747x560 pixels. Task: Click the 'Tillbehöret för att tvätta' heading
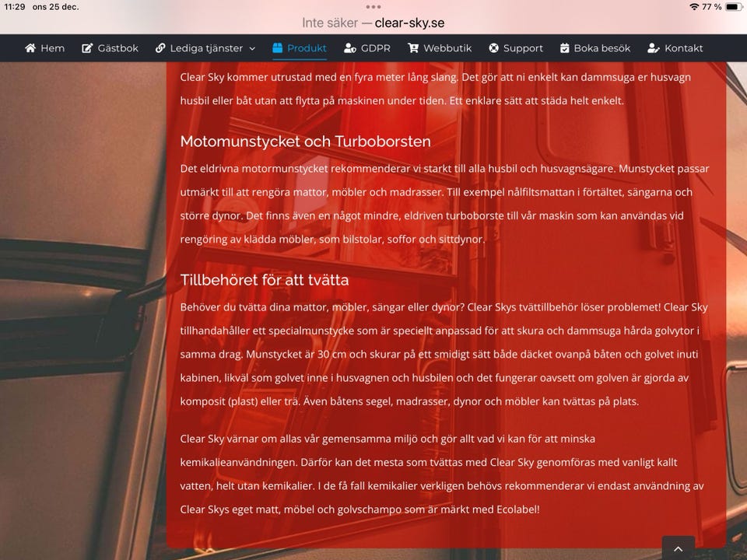tap(265, 280)
